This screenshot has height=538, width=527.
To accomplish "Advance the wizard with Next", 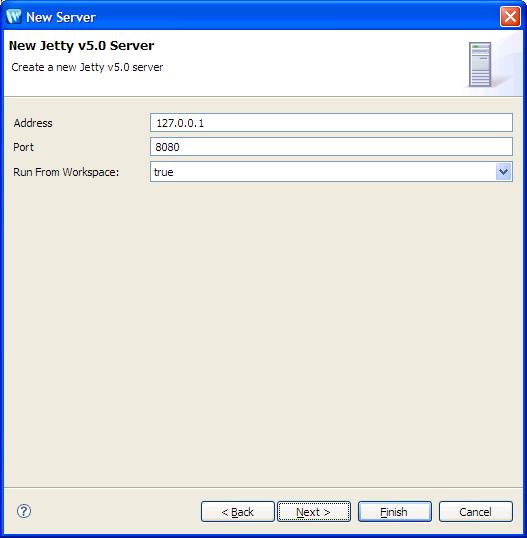I will tap(314, 512).
